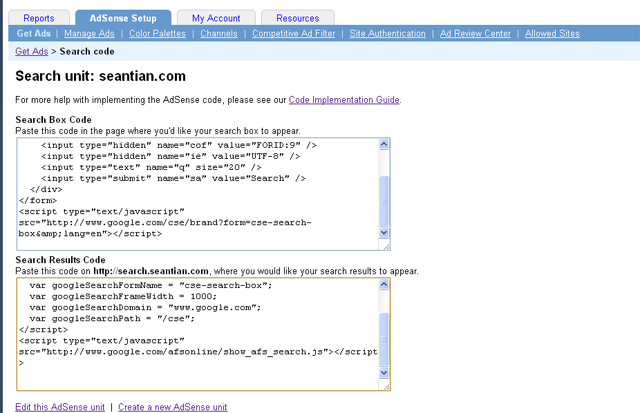Open the Reports tab
The height and width of the screenshot is (413, 640).
point(39,18)
